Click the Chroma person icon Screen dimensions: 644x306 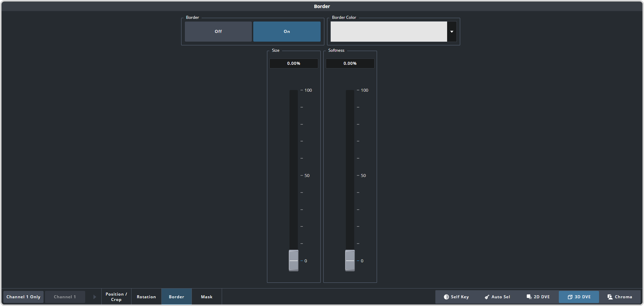610,297
